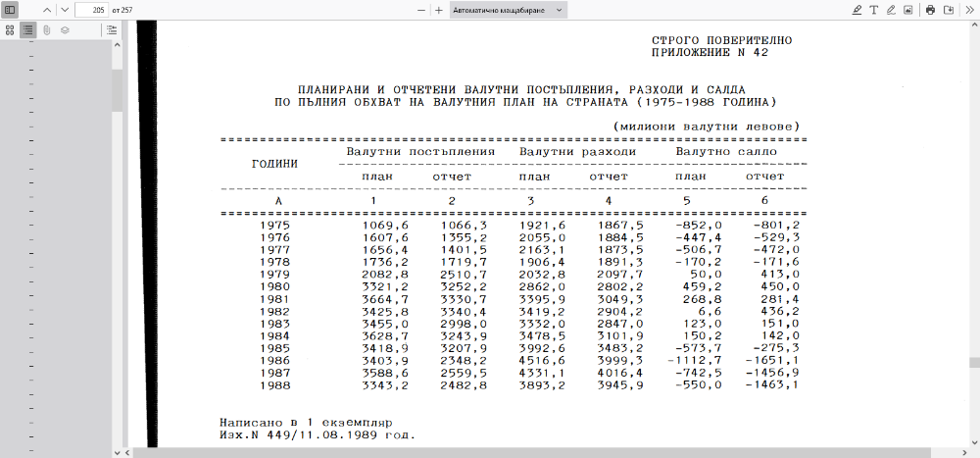Viewport: 980px width, 458px height.
Task: Toggle the sidebar panel button
Action: click(10, 10)
